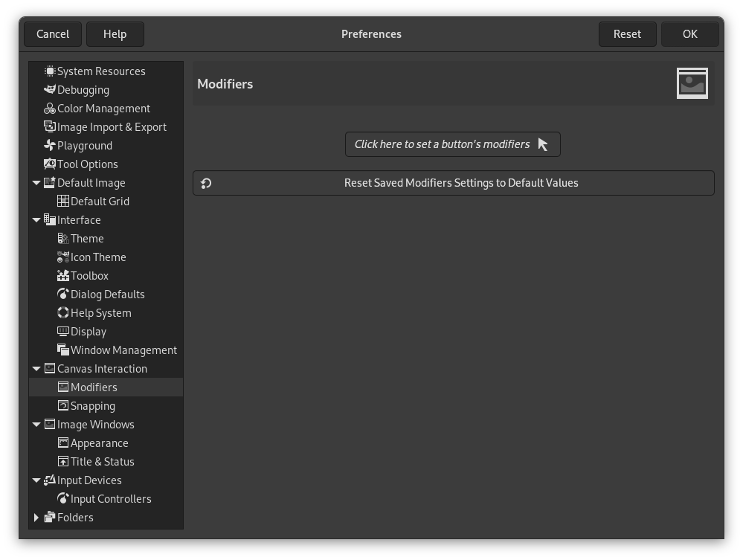Click the Playground fan icon
This screenshot has height=560, width=743.
50,146
